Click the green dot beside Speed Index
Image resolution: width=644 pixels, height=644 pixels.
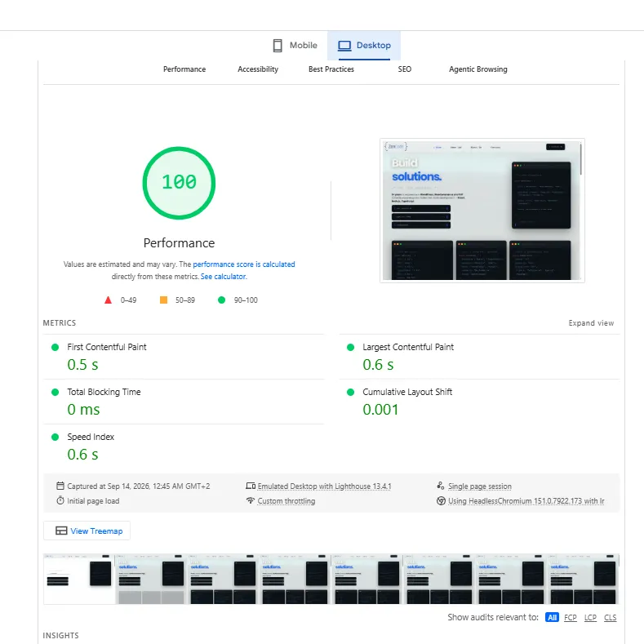pyautogui.click(x=55, y=437)
